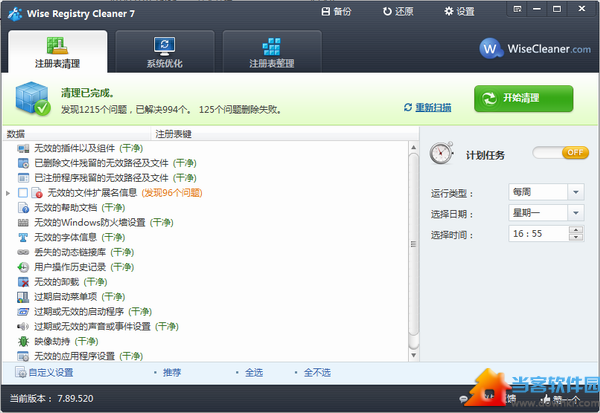Click the 无效的Windows防火墙设置 icon
Viewport: 600px width, 413px height.
[x=23, y=223]
